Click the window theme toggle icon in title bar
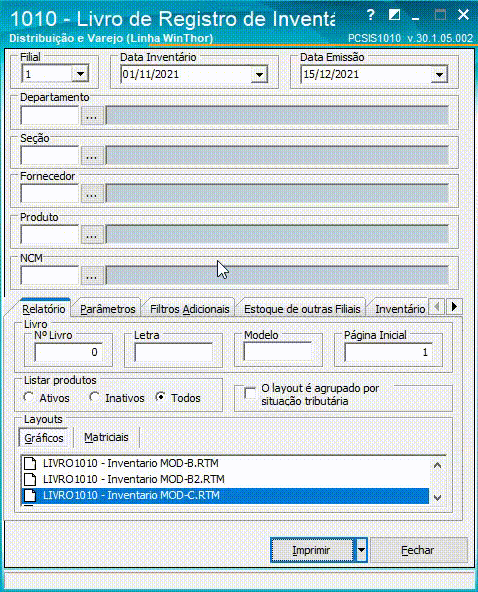478x592 pixels. tap(394, 15)
